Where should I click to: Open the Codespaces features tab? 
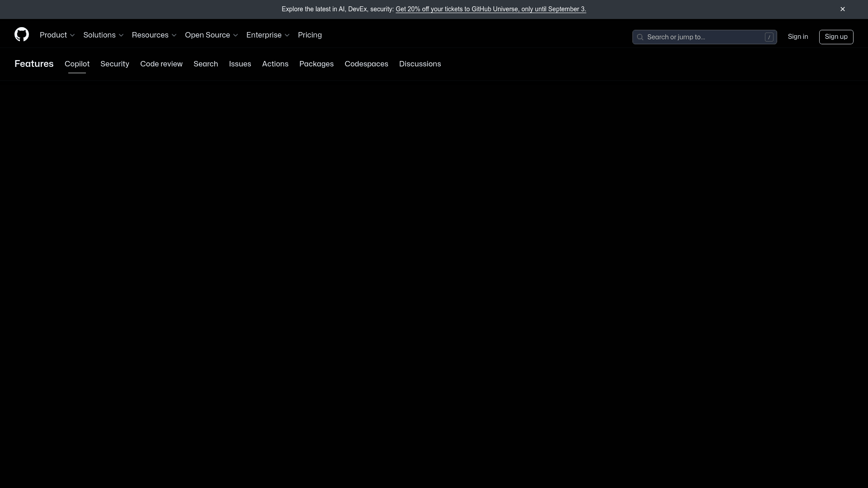click(366, 64)
